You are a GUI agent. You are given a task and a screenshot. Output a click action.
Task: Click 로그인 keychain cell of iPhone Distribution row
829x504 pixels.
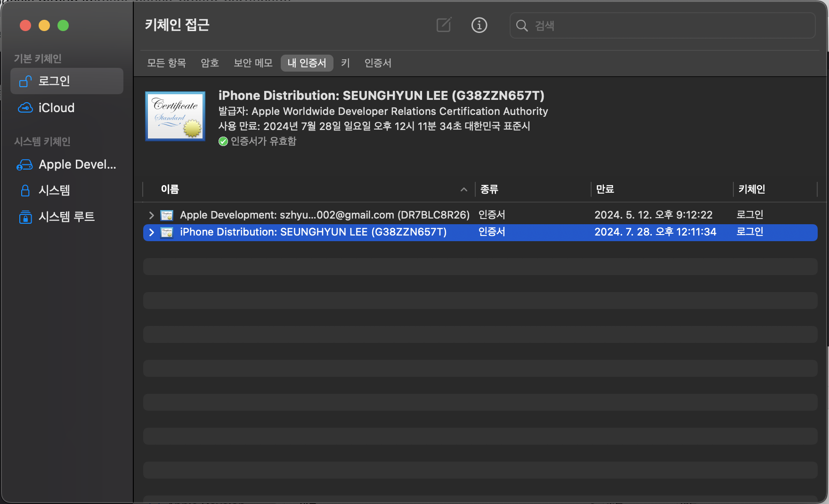click(750, 232)
